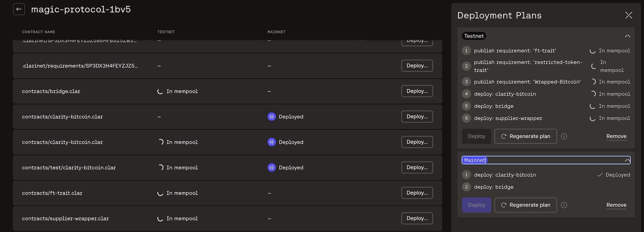Click the Testnet plan Deploy button

(476, 136)
